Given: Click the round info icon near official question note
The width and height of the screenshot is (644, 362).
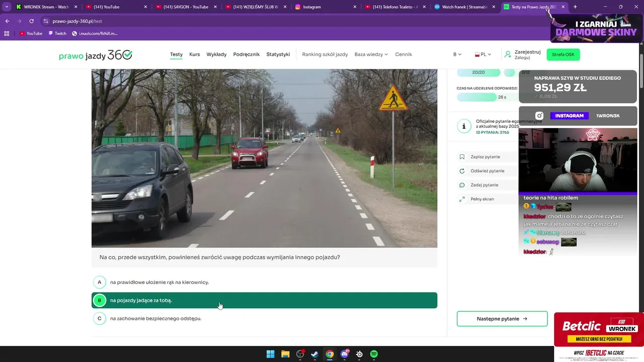Looking at the screenshot, I should [464, 126].
